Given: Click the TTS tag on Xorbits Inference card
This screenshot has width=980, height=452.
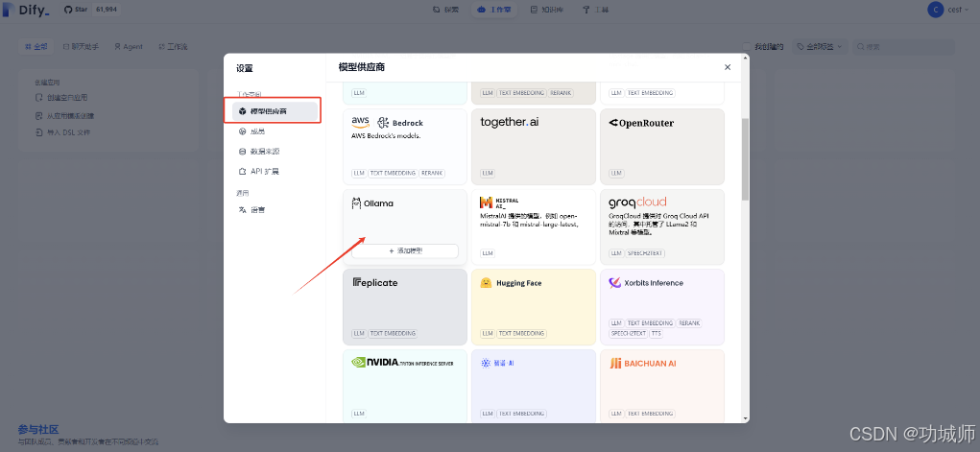Looking at the screenshot, I should click(656, 333).
